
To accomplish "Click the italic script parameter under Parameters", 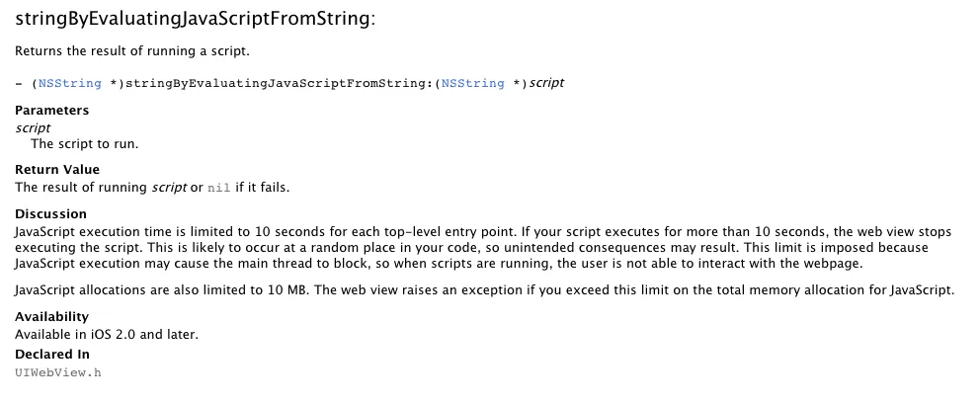I will pos(33,127).
